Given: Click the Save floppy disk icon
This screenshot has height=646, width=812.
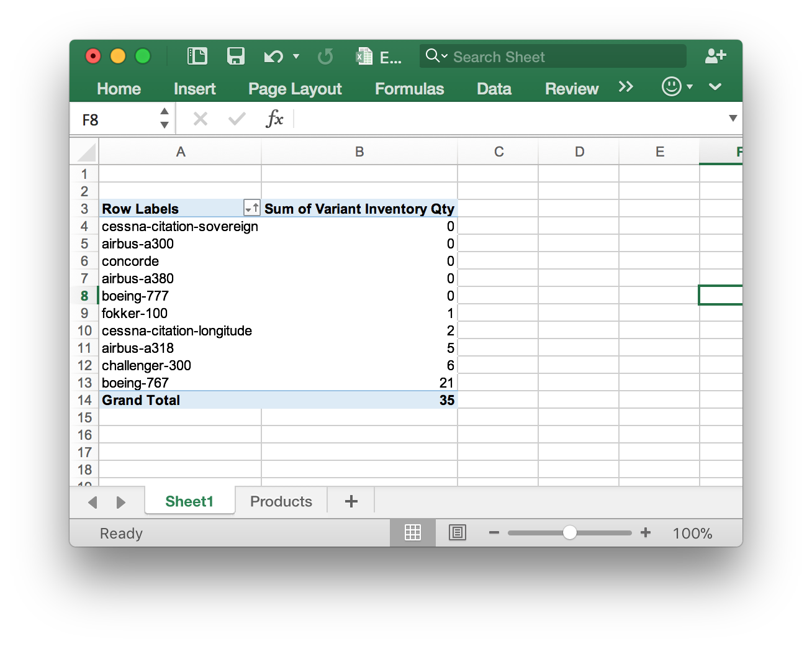Looking at the screenshot, I should pos(236,57).
